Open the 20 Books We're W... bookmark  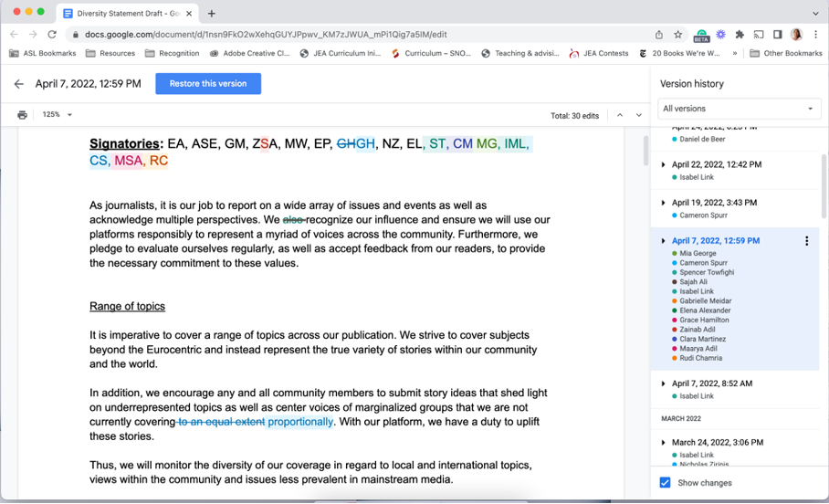click(x=679, y=54)
